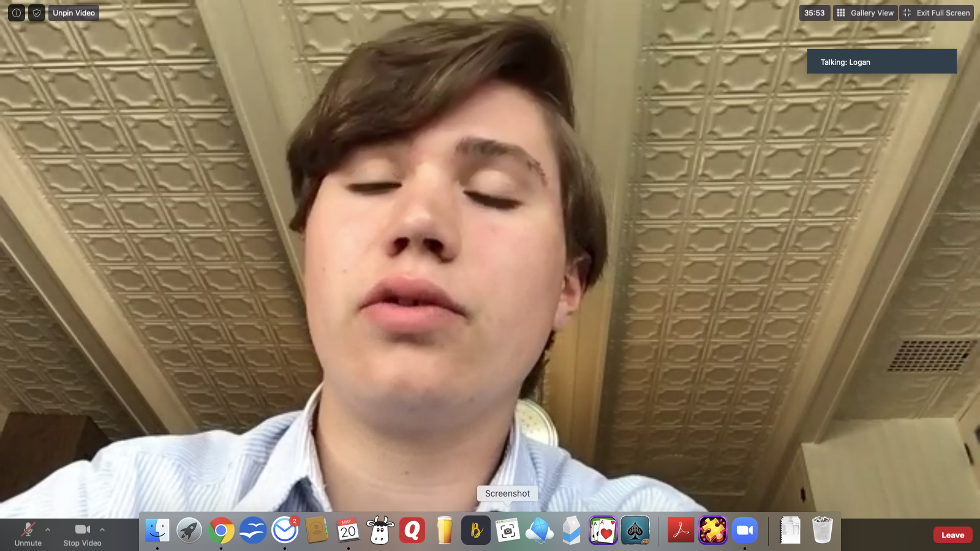The image size is (980, 551).
Task: Open Launchpad rocket icon
Action: (x=189, y=530)
